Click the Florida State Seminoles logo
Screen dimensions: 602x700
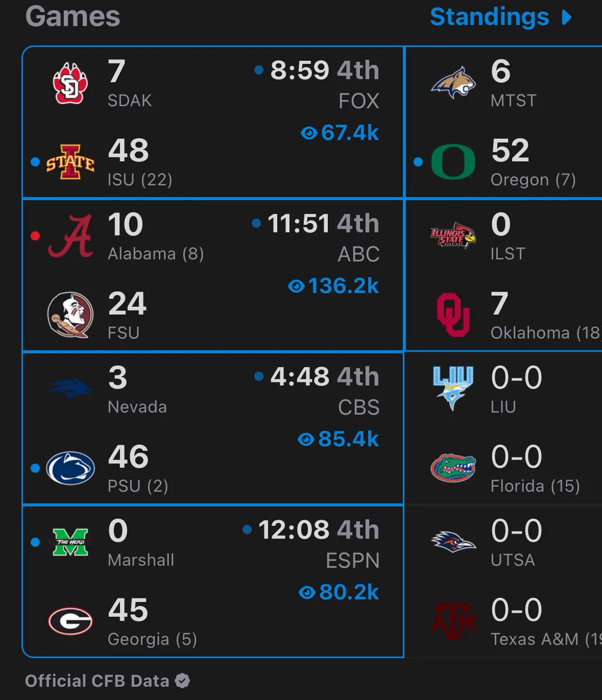70,316
